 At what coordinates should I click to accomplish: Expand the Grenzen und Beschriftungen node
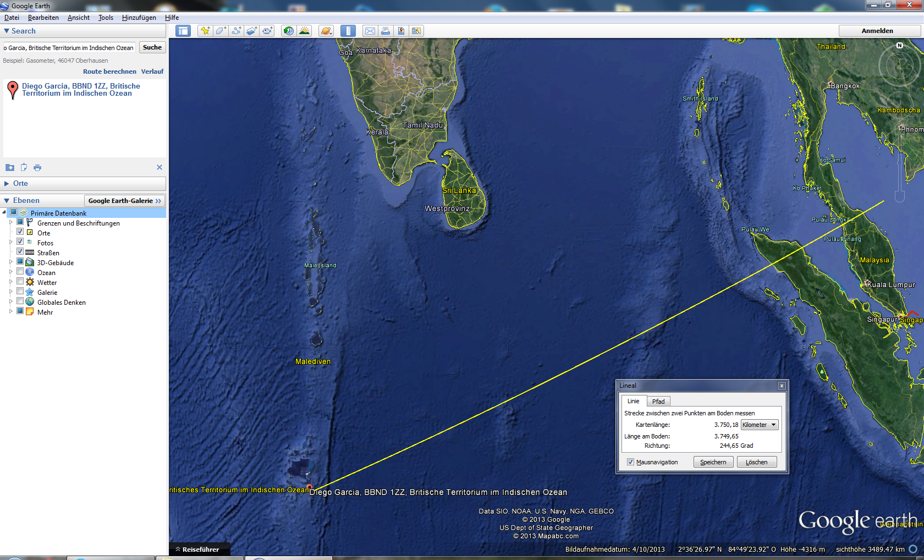(10, 223)
